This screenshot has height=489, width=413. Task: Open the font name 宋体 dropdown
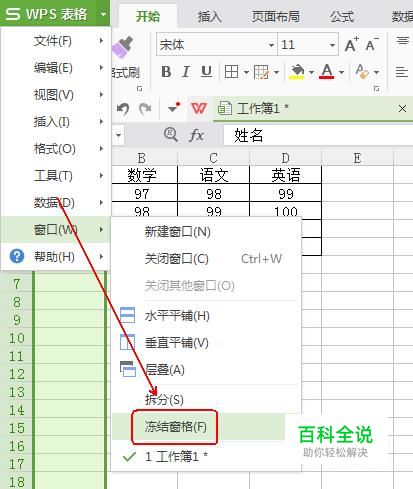[271, 45]
